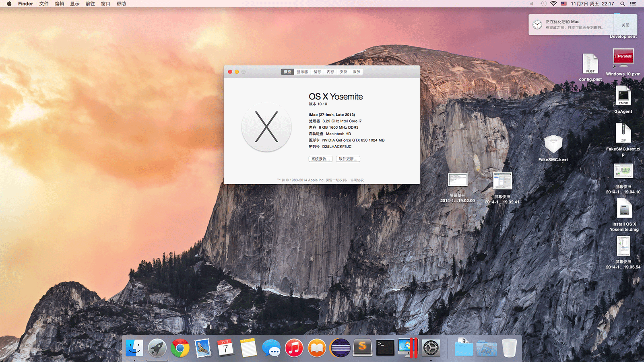This screenshot has height=362, width=644.
Task: Click the serial number D25LHACKF8JC
Action: [337, 146]
